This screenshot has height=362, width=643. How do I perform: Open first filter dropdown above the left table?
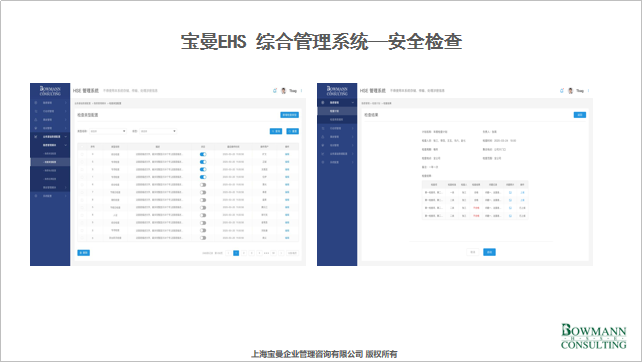[108, 131]
